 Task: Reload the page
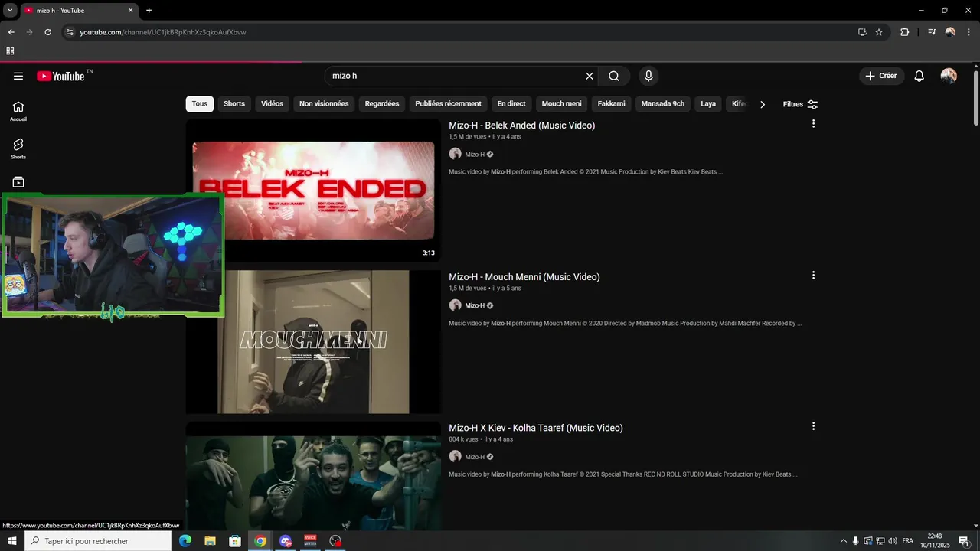pyautogui.click(x=47, y=32)
